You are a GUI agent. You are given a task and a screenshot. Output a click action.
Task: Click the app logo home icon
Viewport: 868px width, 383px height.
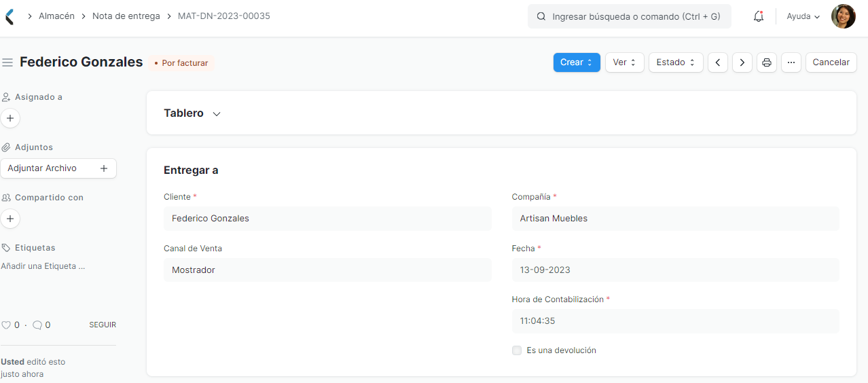click(10, 16)
